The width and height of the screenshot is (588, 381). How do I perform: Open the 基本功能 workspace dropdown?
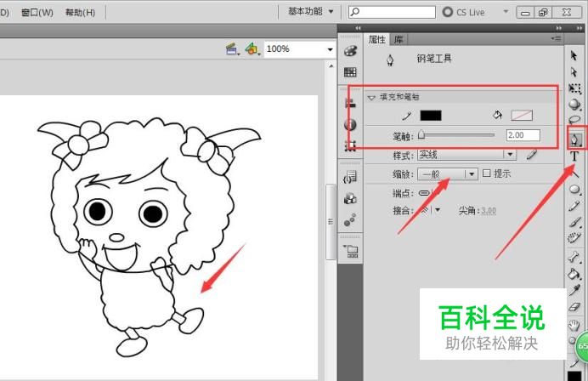(x=310, y=12)
